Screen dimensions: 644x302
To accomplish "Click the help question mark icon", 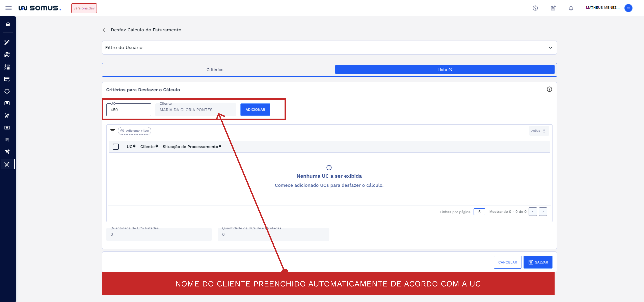I will [535, 8].
